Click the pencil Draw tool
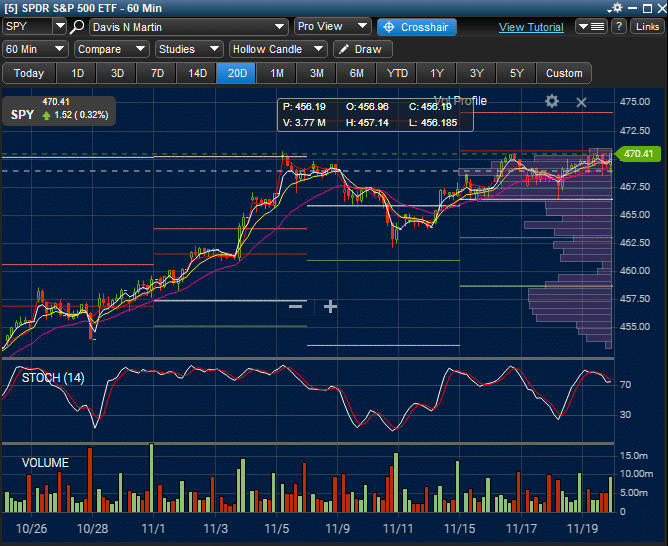The image size is (668, 546). click(363, 49)
